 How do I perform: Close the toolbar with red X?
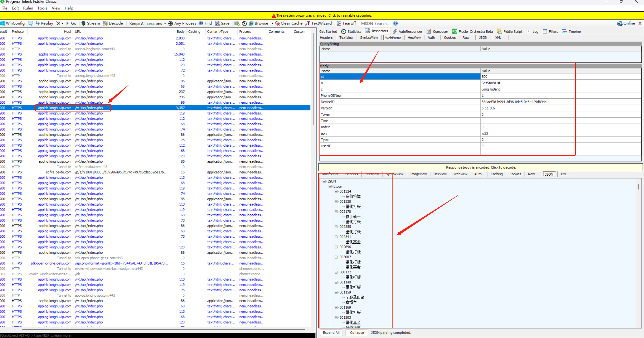(640, 23)
